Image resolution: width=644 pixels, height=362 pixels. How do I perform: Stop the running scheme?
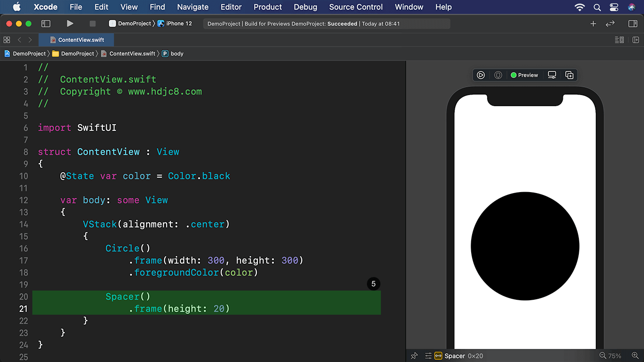click(93, 23)
